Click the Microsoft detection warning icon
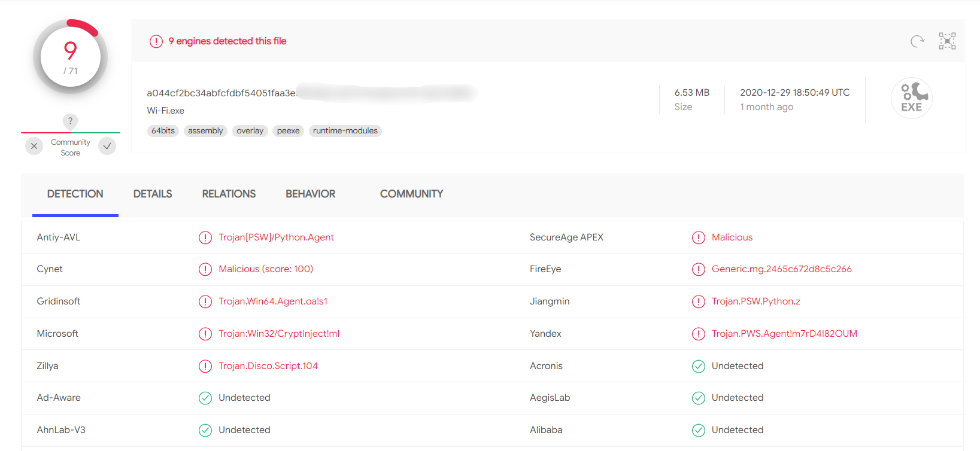Screen dimensions: 980x451 (205, 334)
